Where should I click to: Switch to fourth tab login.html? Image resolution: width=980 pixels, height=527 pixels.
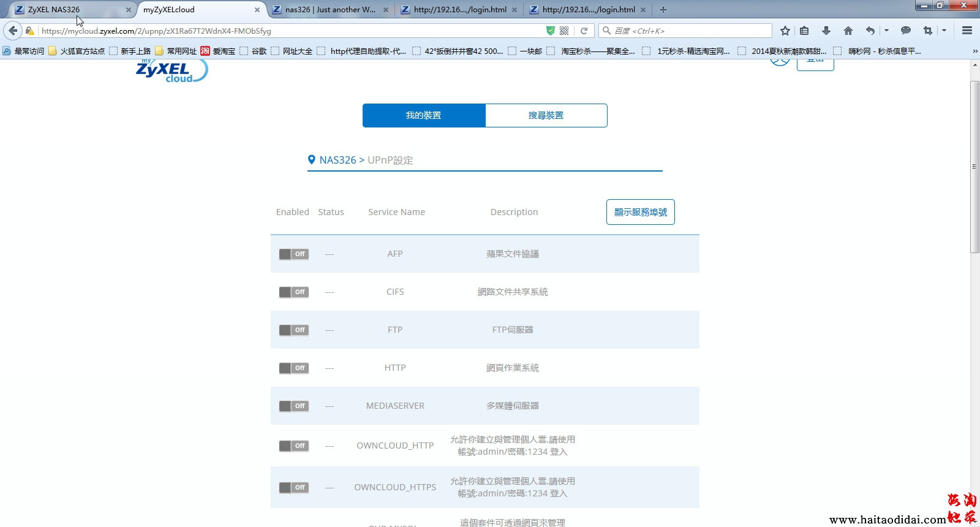pyautogui.click(x=459, y=10)
